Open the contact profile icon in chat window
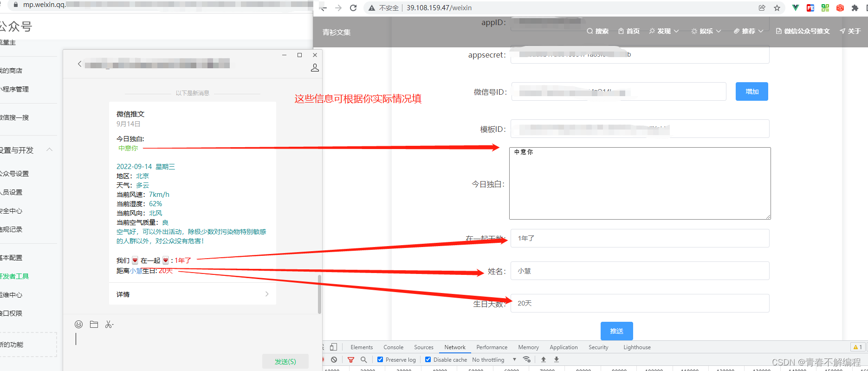 click(315, 68)
